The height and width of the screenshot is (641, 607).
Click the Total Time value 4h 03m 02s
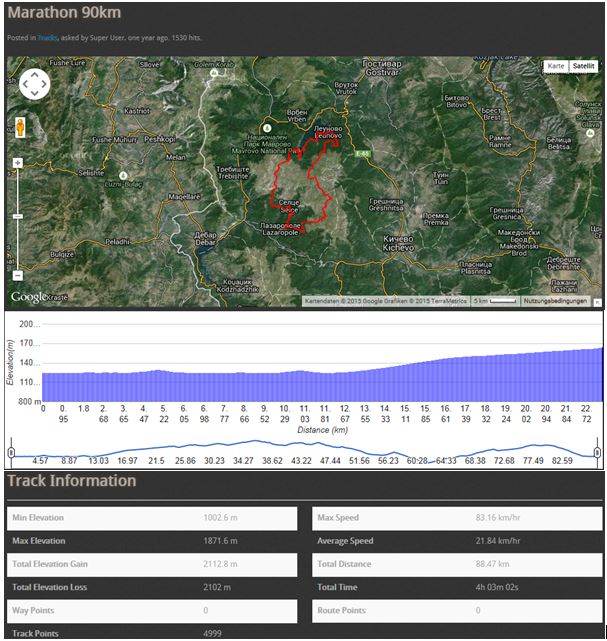click(497, 587)
